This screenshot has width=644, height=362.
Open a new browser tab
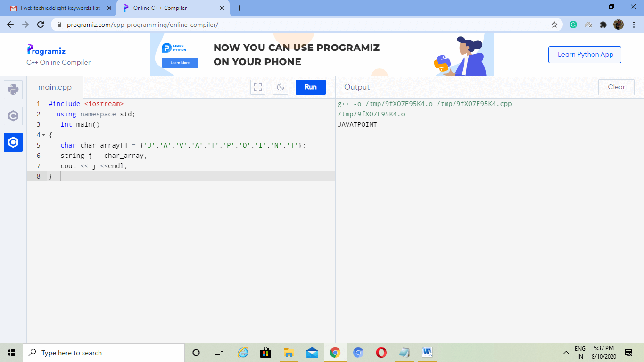coord(240,8)
